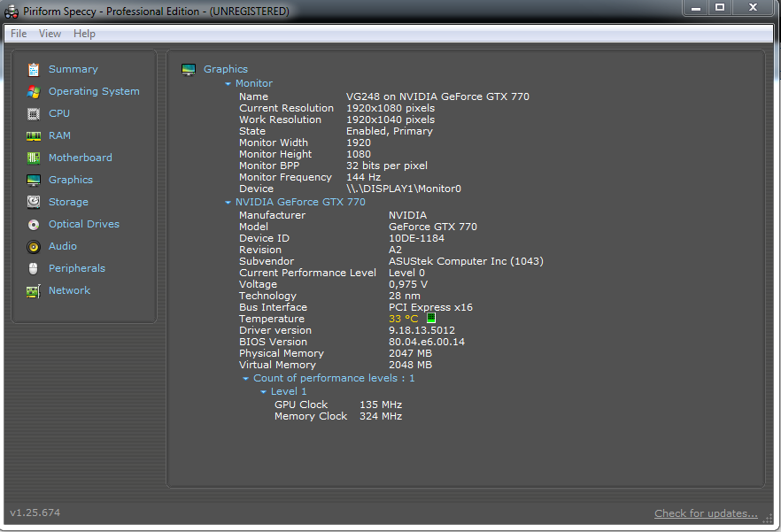Select the 2047 MB physical memory value
Viewport: 781px width, 532px height.
click(x=410, y=353)
